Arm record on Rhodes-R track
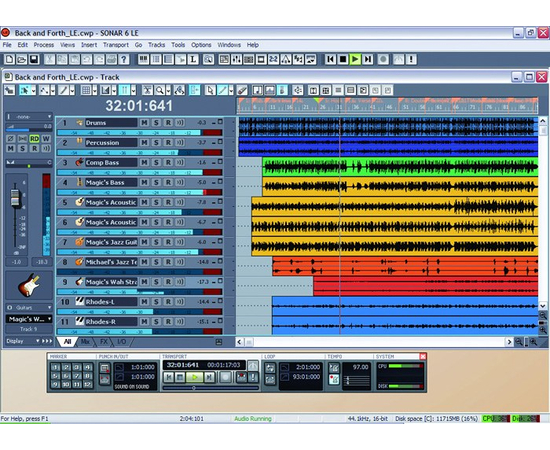This screenshot has height=450, width=550. click(168, 322)
